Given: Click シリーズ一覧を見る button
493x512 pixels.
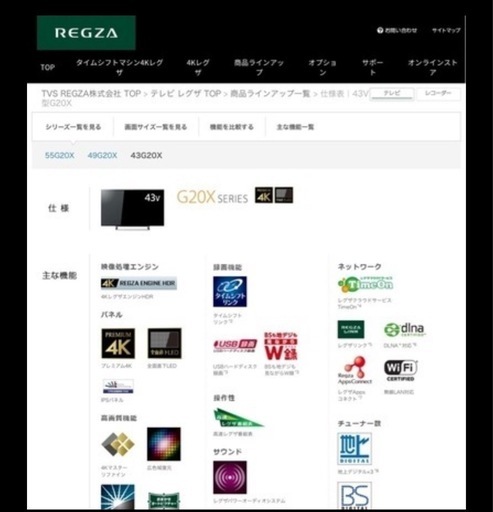Looking at the screenshot, I should [x=73, y=127].
